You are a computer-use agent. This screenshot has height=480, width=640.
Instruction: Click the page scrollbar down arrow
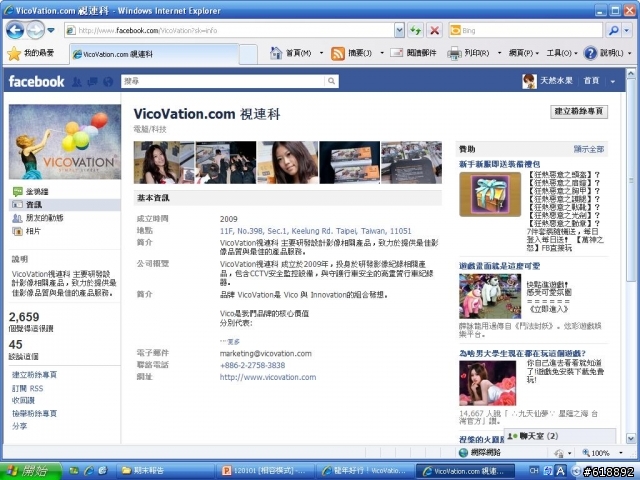(631, 438)
